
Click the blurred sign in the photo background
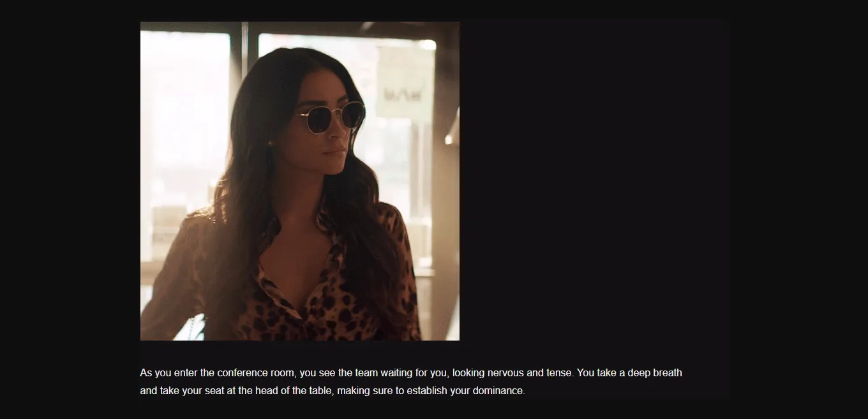[x=405, y=83]
